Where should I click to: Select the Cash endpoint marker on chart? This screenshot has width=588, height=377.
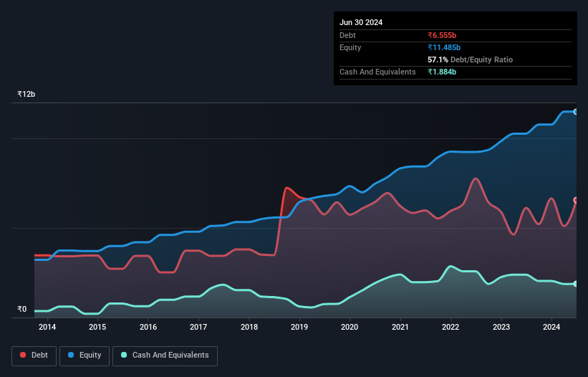point(576,284)
